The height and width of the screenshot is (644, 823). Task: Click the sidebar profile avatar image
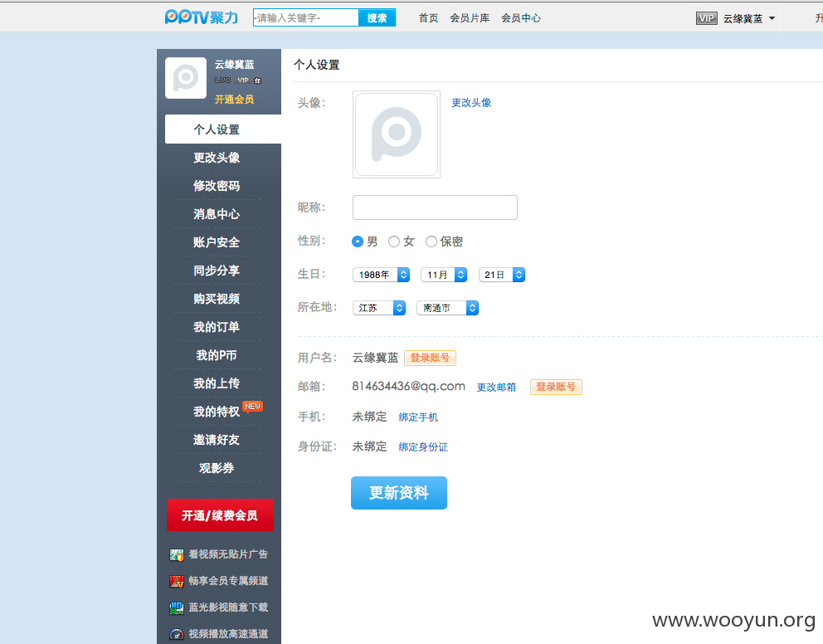(x=186, y=78)
